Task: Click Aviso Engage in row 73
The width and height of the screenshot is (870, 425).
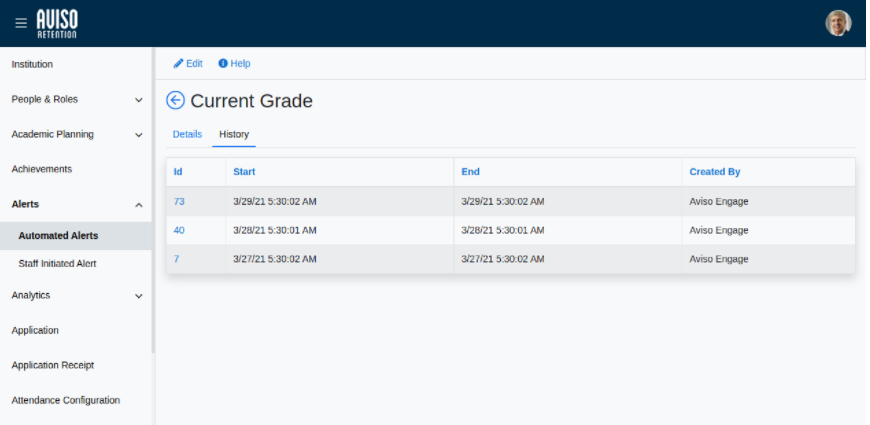Action: click(719, 201)
